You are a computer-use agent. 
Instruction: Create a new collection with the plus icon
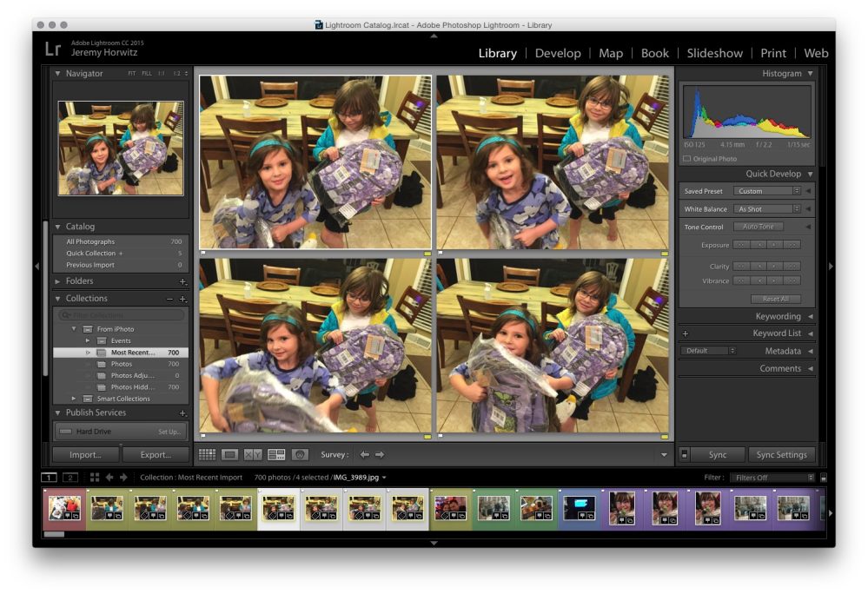(183, 298)
